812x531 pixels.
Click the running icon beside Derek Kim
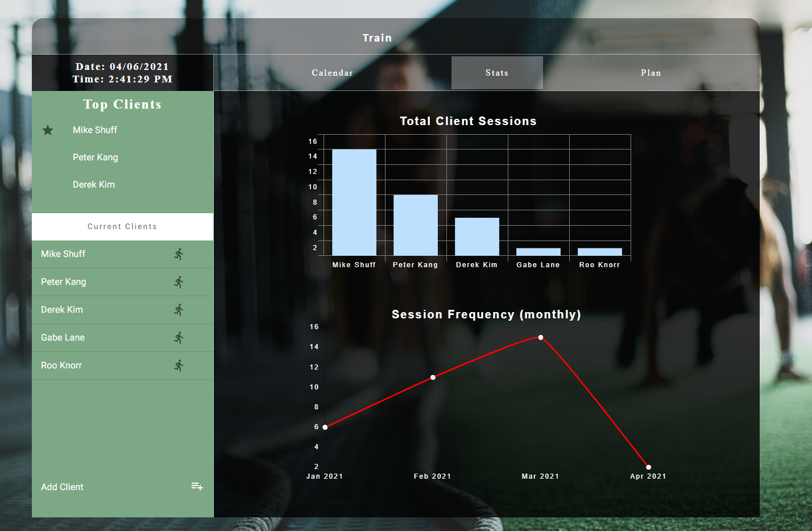tap(179, 310)
